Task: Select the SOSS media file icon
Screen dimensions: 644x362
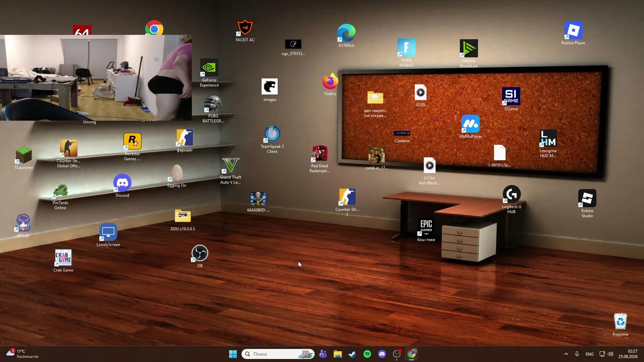Action: click(x=420, y=96)
